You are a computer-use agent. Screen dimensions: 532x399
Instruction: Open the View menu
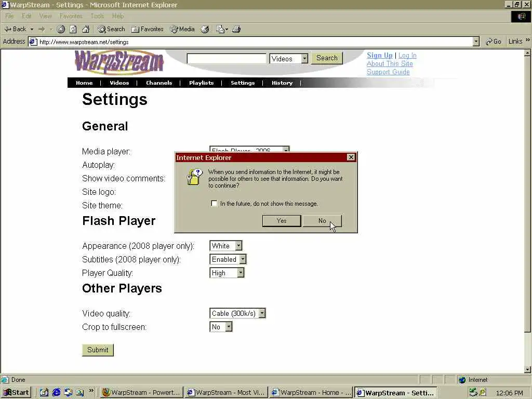pos(46,16)
